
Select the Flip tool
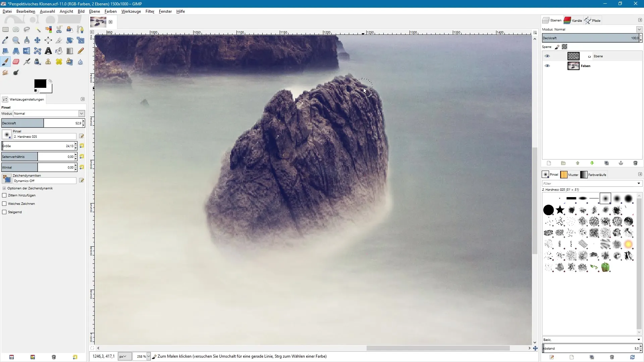(27, 51)
